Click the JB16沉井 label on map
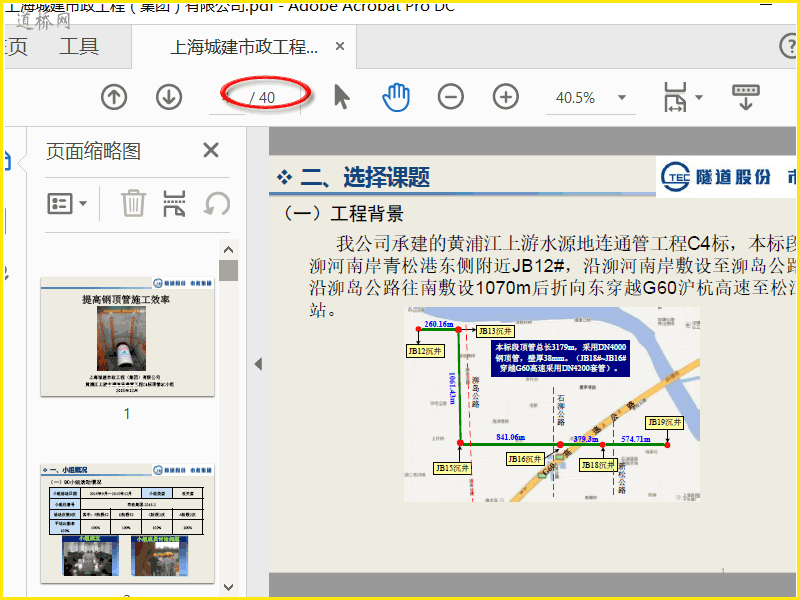 [x=524, y=459]
